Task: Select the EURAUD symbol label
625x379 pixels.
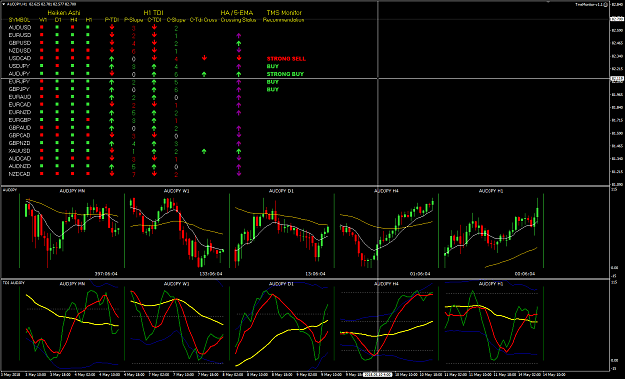Action: click(x=20, y=97)
